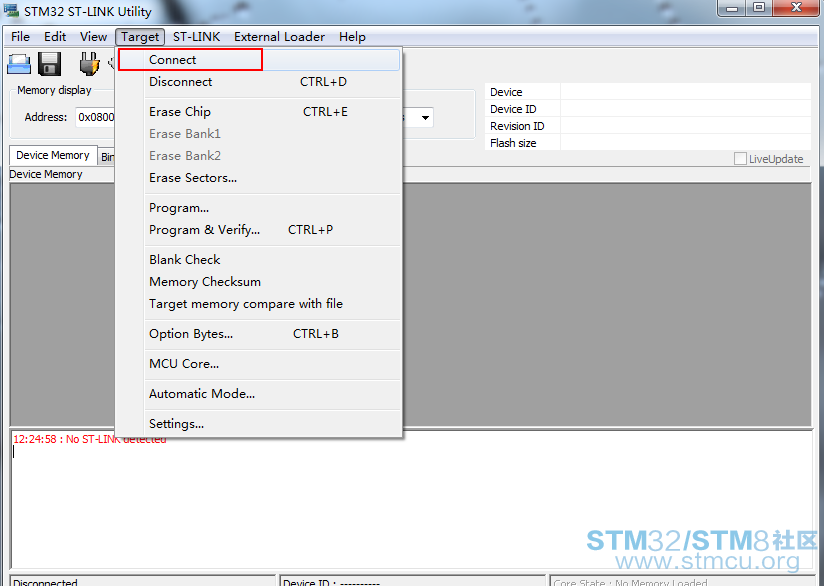Click the Memory display group label

(x=54, y=90)
